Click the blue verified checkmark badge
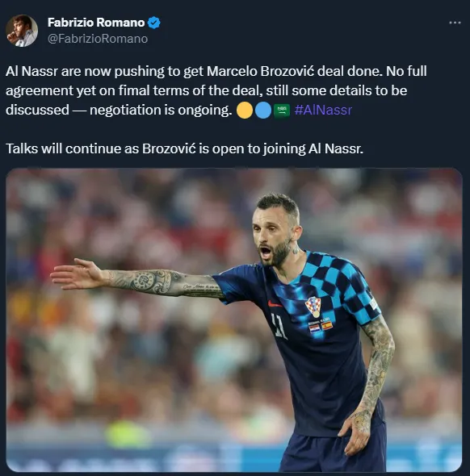This screenshot has height=476, width=470. tap(154, 23)
